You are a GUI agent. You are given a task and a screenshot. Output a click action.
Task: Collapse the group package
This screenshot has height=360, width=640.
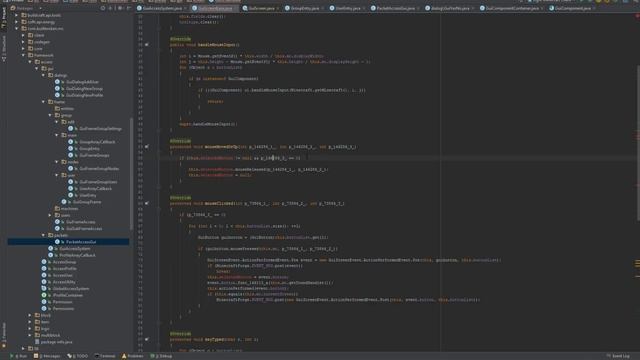pyautogui.click(x=50, y=116)
